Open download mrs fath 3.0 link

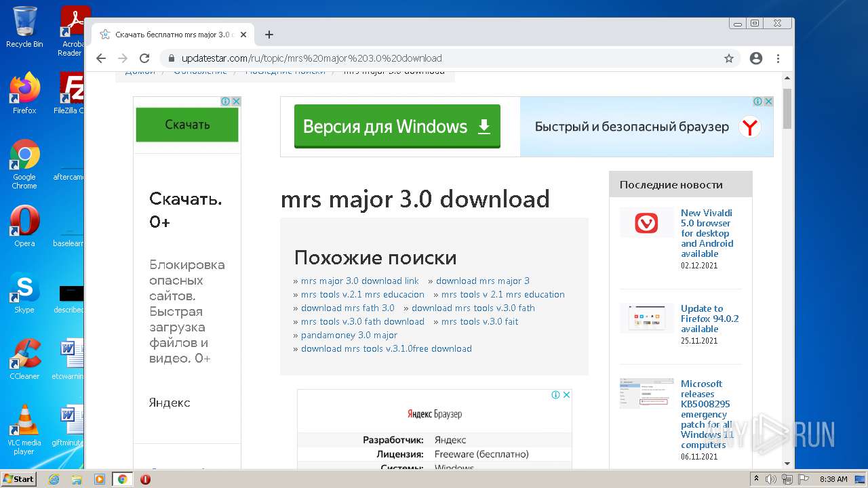[347, 308]
